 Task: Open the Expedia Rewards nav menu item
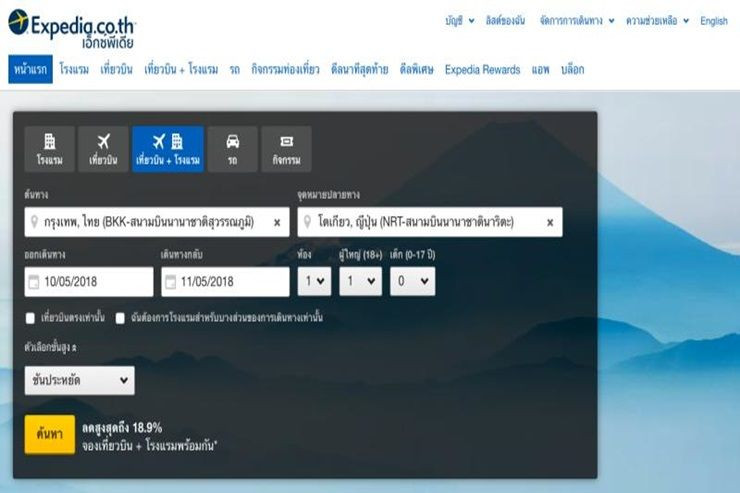(482, 70)
